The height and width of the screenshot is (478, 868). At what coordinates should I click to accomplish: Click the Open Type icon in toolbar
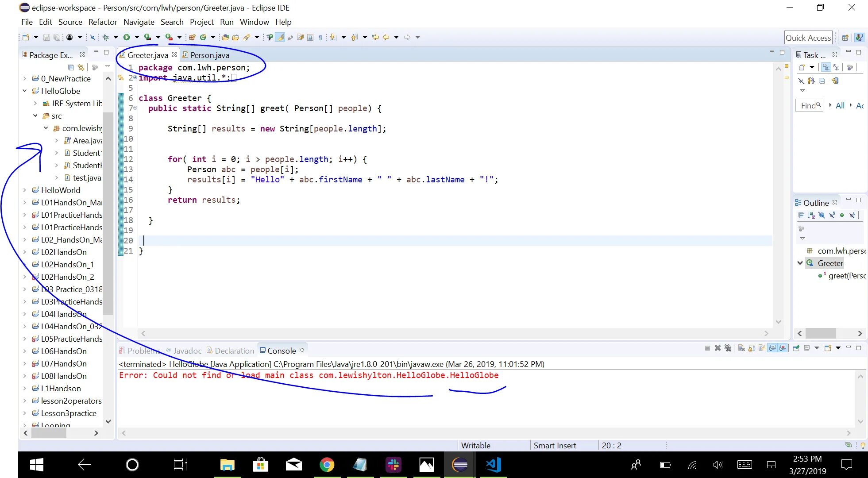[x=225, y=37]
